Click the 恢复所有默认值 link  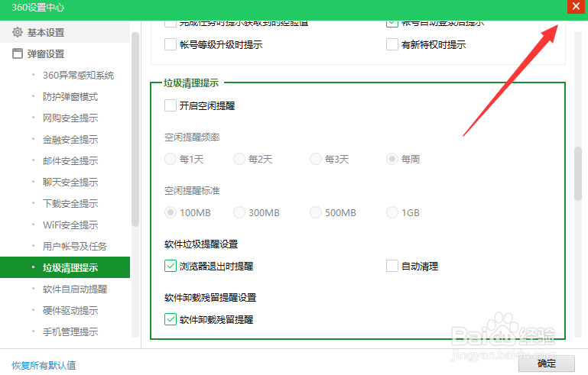click(44, 365)
